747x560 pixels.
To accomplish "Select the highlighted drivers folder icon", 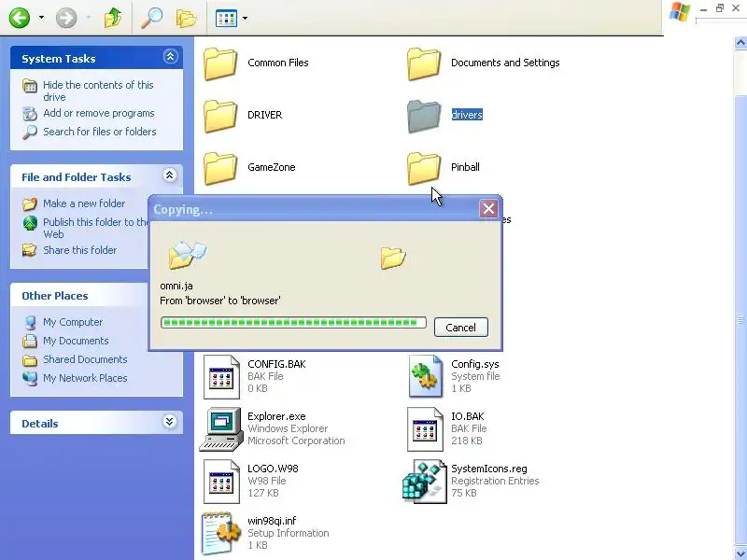I will [x=424, y=116].
